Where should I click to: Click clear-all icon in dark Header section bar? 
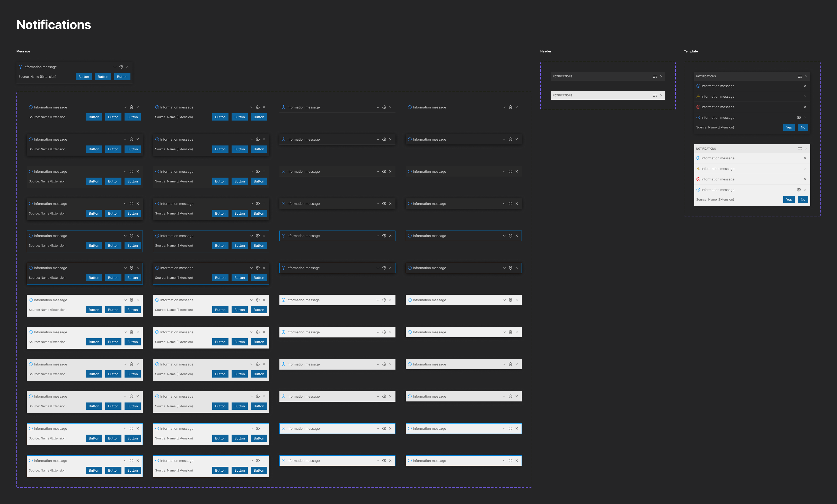[655, 76]
